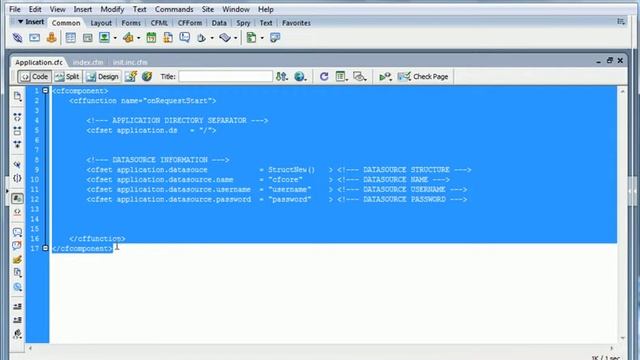Open the Script dropdown arrow
The image size is (640, 360).
tap(236, 38)
